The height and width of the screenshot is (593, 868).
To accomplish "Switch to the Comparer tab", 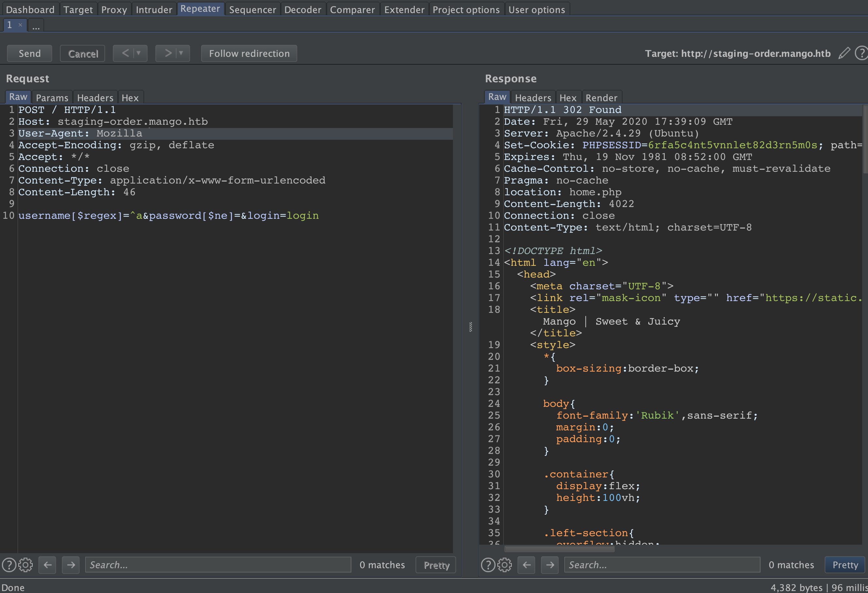I will click(x=352, y=9).
